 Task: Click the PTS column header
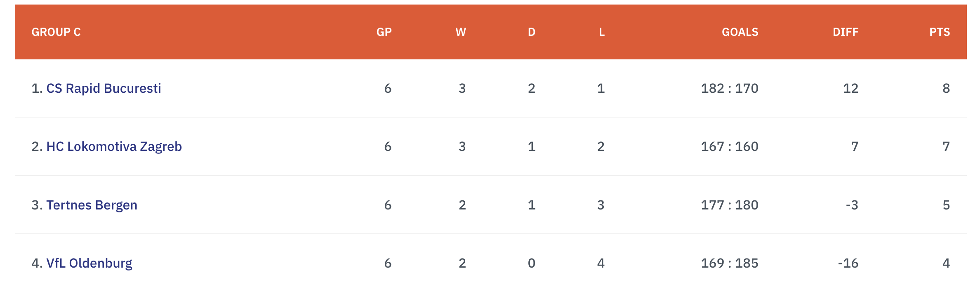[x=940, y=32]
